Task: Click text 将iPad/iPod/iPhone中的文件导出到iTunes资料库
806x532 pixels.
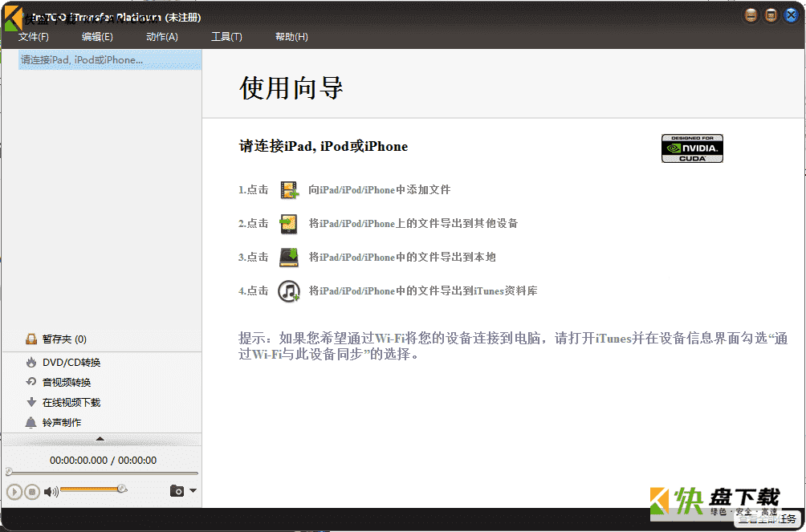Action: 423,291
